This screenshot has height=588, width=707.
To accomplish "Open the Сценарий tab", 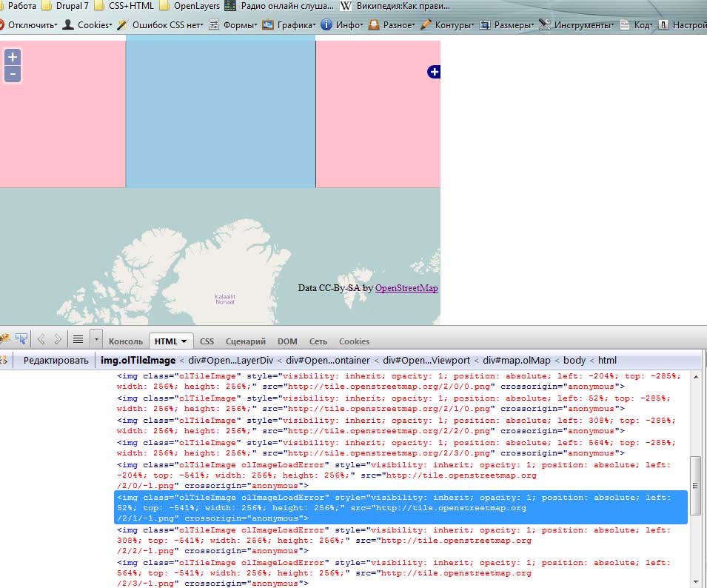I will tap(245, 341).
